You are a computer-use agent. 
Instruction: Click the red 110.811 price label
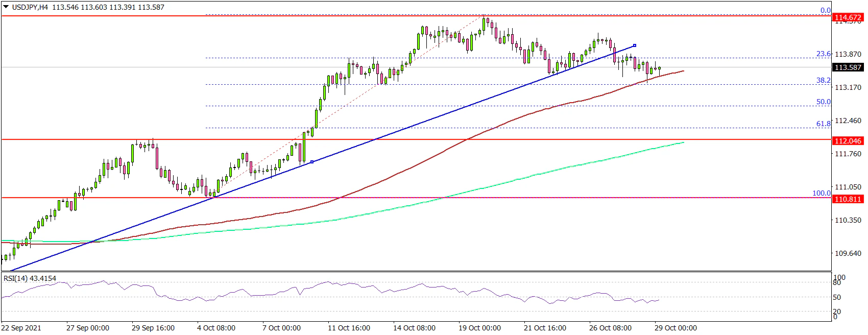pos(848,199)
